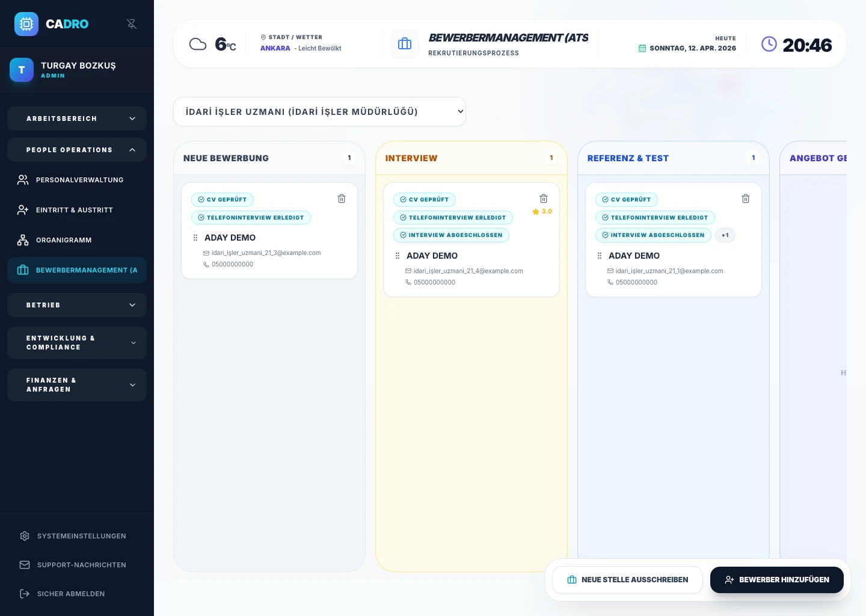This screenshot has width=866, height=616.
Task: Click the Referenz & Test column header
Action: tap(674, 158)
